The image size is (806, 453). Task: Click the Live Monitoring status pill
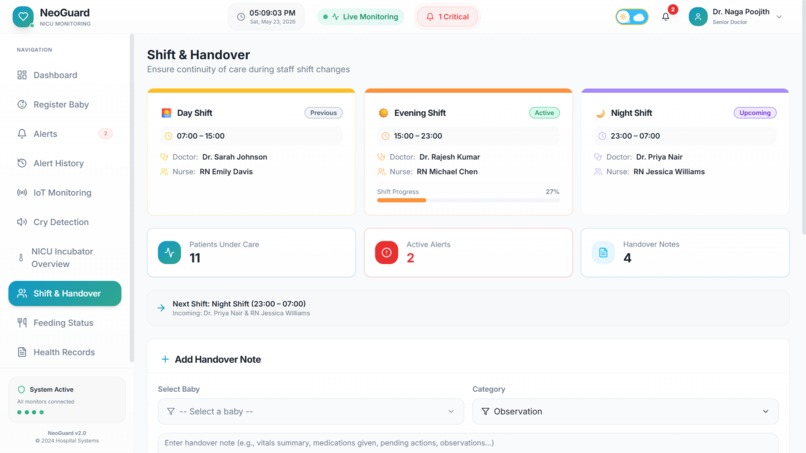tap(361, 17)
